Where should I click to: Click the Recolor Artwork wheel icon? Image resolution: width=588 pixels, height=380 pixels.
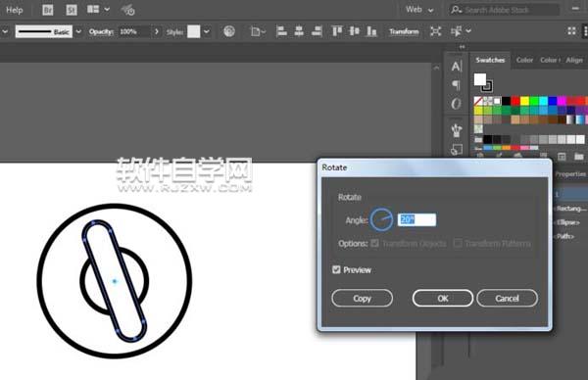click(x=229, y=31)
